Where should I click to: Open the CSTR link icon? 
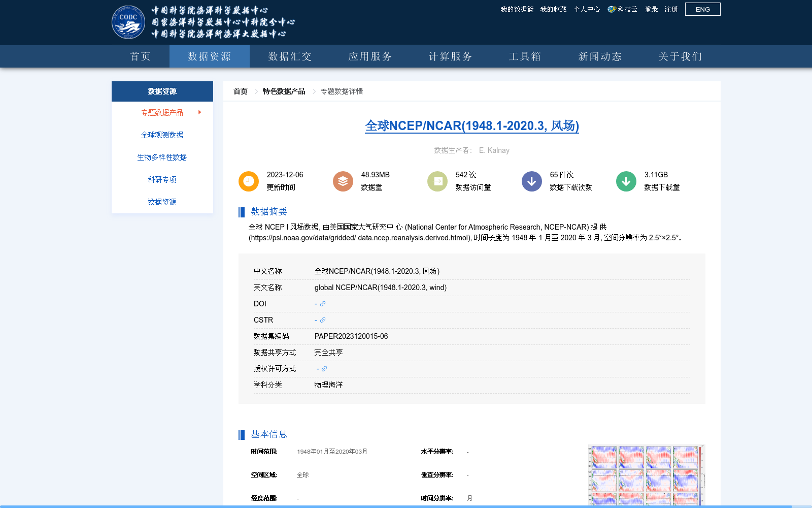tap(323, 320)
